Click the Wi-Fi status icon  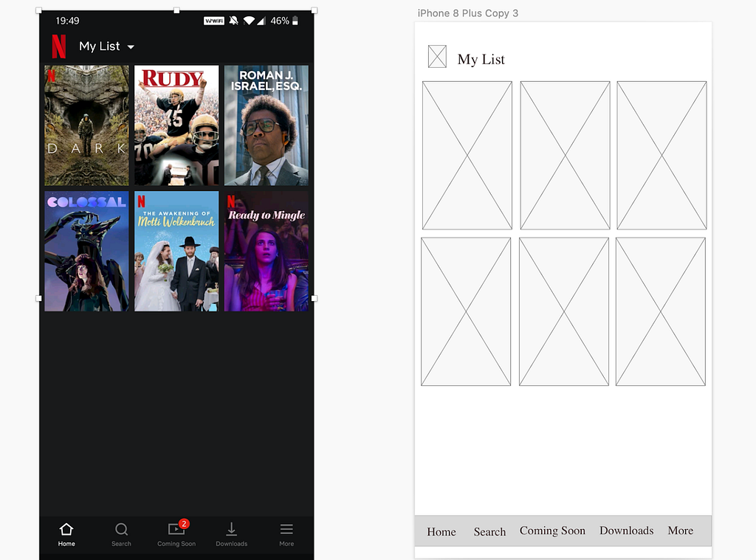[x=249, y=21]
